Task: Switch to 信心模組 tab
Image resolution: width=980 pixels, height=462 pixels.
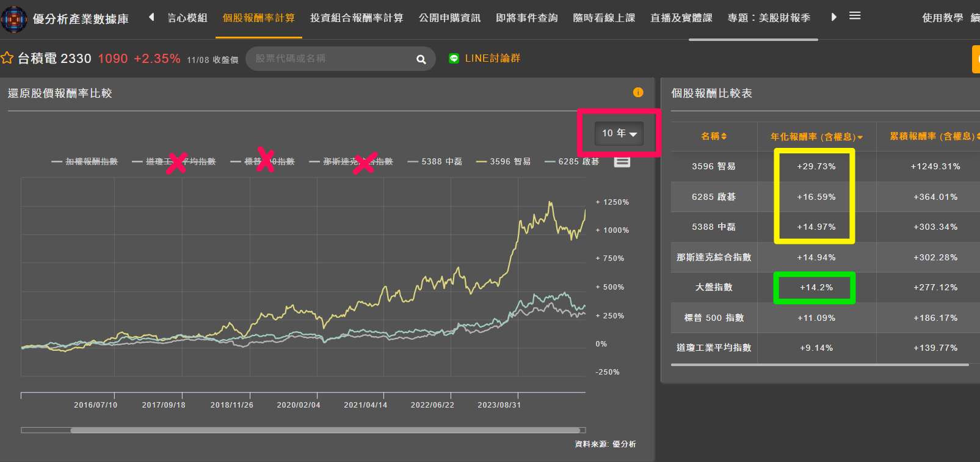Action: tap(187, 18)
